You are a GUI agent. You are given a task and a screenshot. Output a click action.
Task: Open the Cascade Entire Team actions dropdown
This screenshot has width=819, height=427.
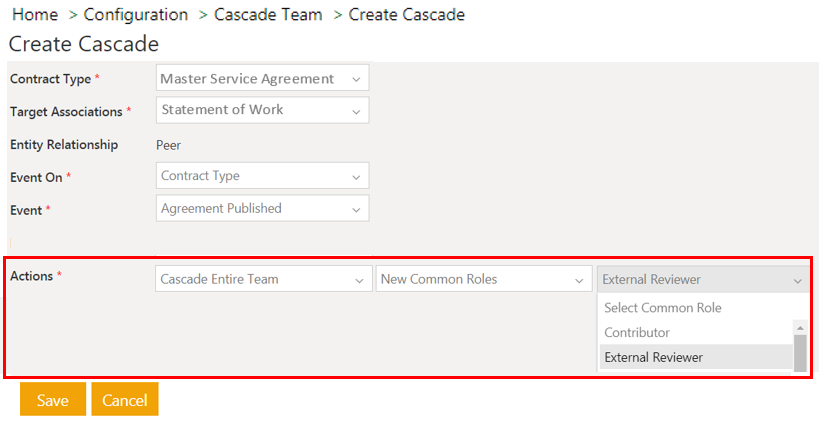[x=262, y=280]
